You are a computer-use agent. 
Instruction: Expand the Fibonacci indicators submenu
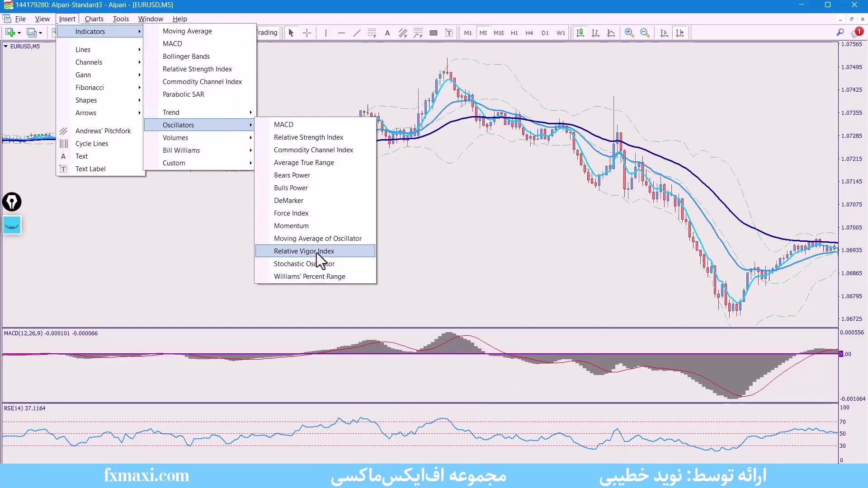tap(90, 87)
